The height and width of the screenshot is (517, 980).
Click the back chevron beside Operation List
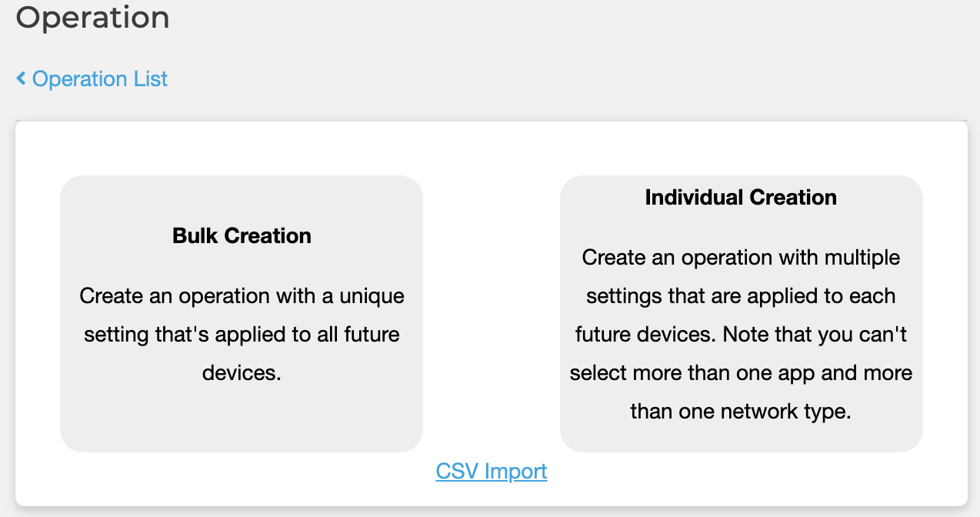click(x=21, y=78)
